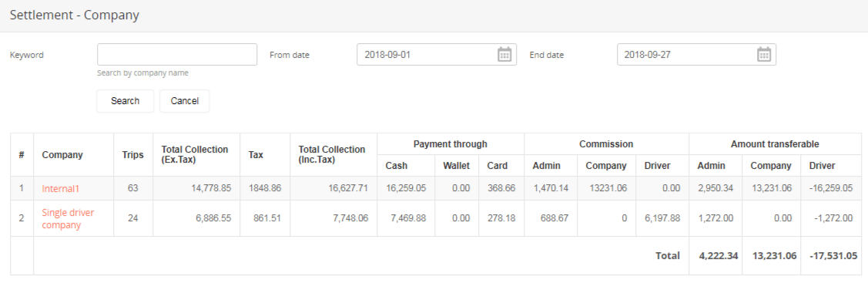Click the Amount transferable group header
868x293 pixels.
(x=775, y=144)
